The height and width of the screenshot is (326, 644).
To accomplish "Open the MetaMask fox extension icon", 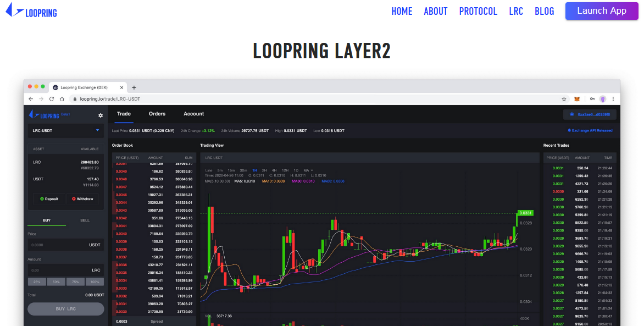I will coord(577,99).
